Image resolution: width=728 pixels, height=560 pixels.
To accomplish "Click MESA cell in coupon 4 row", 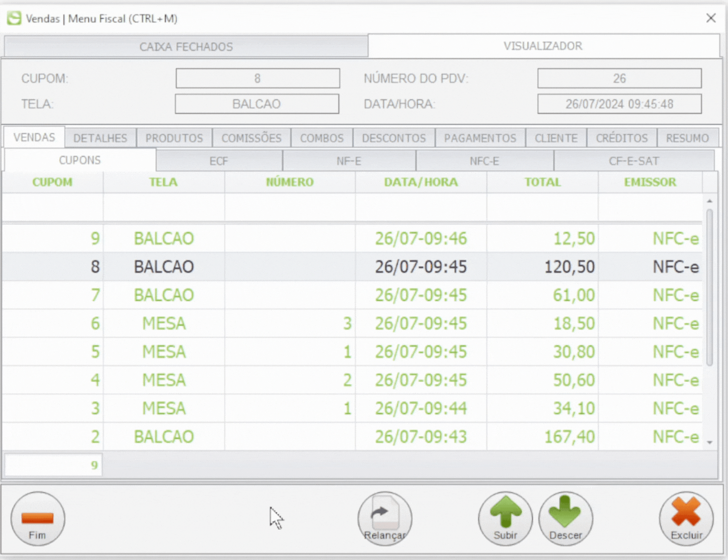I will click(164, 380).
